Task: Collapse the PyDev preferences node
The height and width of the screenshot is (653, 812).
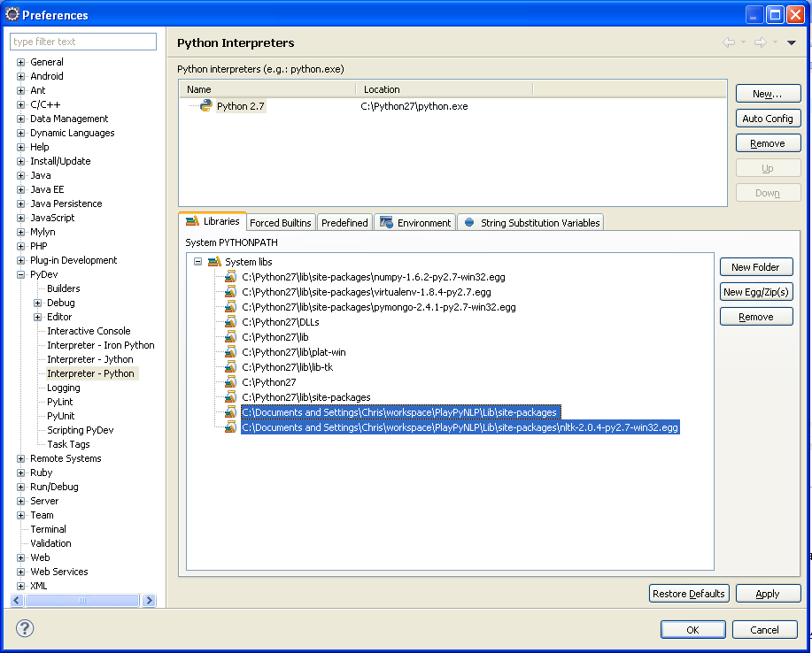Action: [20, 275]
